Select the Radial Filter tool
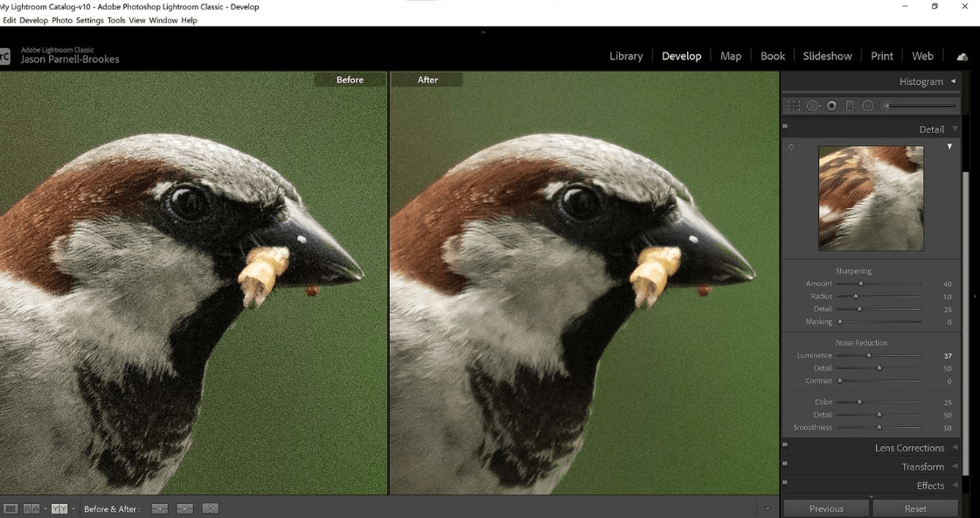Screen dimensions: 980x518 [868, 106]
